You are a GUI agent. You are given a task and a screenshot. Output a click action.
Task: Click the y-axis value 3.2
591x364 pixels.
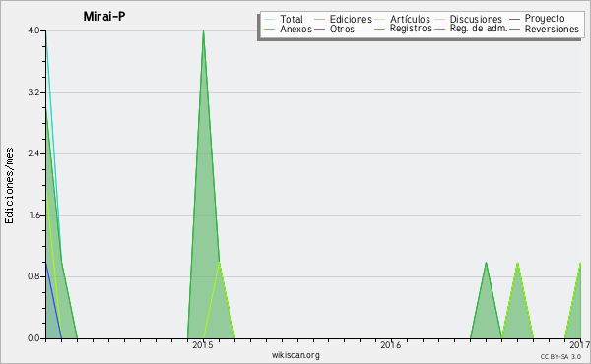tap(33, 92)
